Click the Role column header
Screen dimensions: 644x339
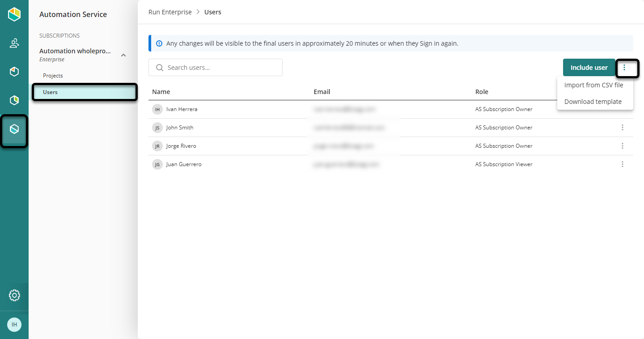[482, 92]
